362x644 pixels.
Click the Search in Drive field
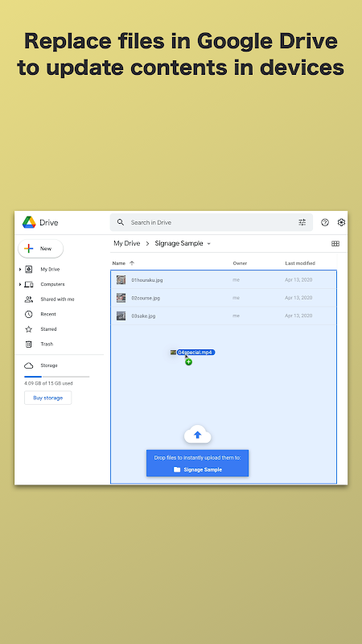(211, 223)
